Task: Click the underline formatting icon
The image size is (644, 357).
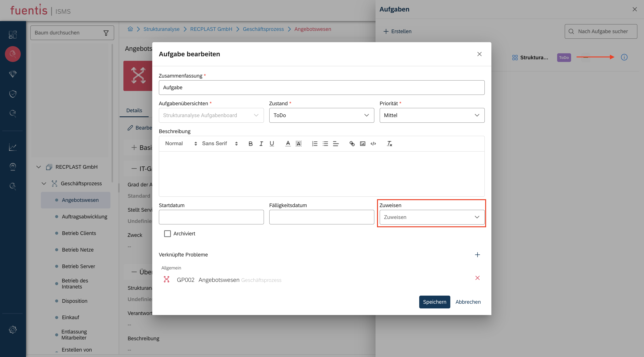Action: [x=272, y=144]
